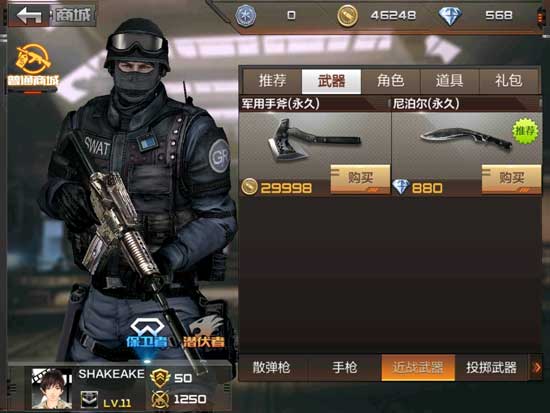Tap the rank badge icon beside 50
The image size is (550, 413).
[160, 378]
